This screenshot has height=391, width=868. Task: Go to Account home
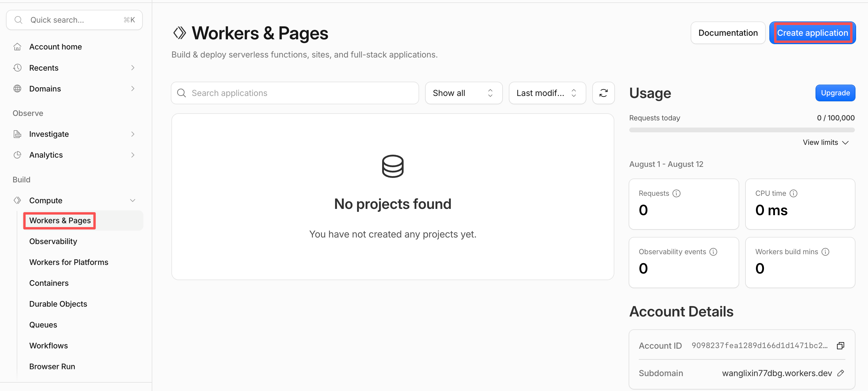55,47
